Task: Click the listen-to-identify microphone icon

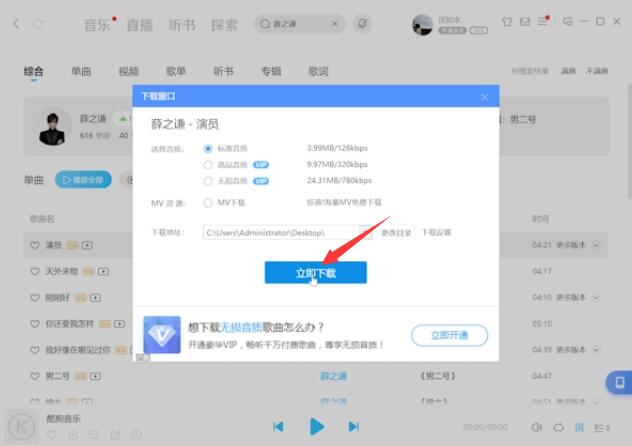Action: point(362,24)
